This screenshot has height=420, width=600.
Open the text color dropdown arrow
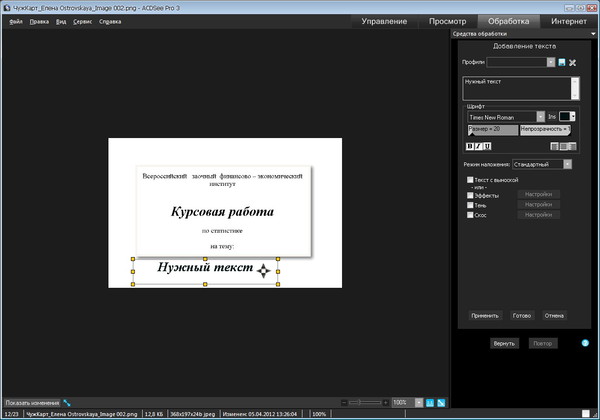[x=573, y=117]
